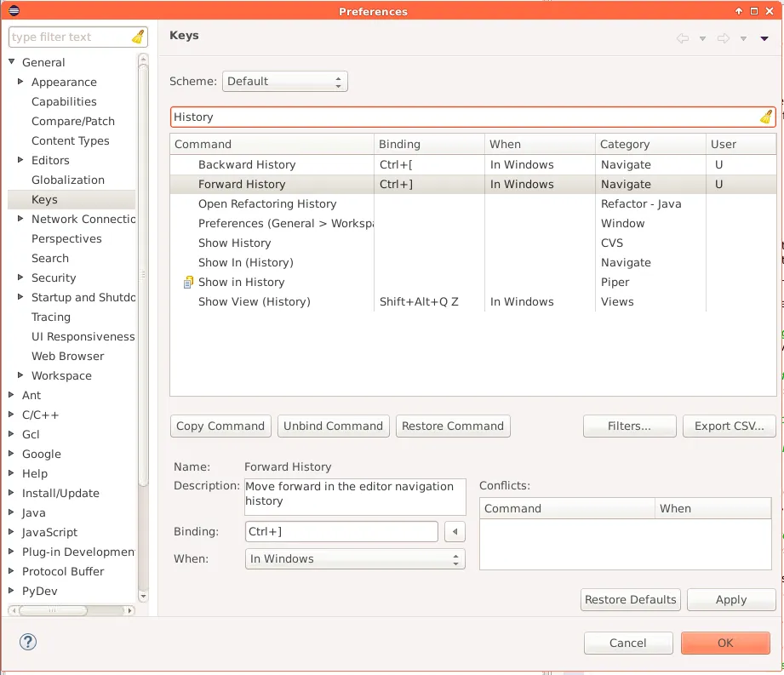
Task: Select the Open Refactoring History command
Action: 473,203
